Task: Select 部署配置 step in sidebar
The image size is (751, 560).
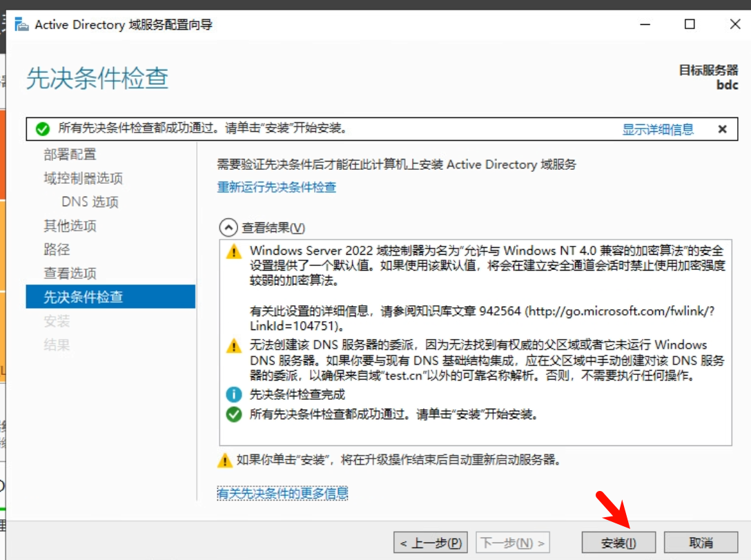Action: tap(70, 154)
